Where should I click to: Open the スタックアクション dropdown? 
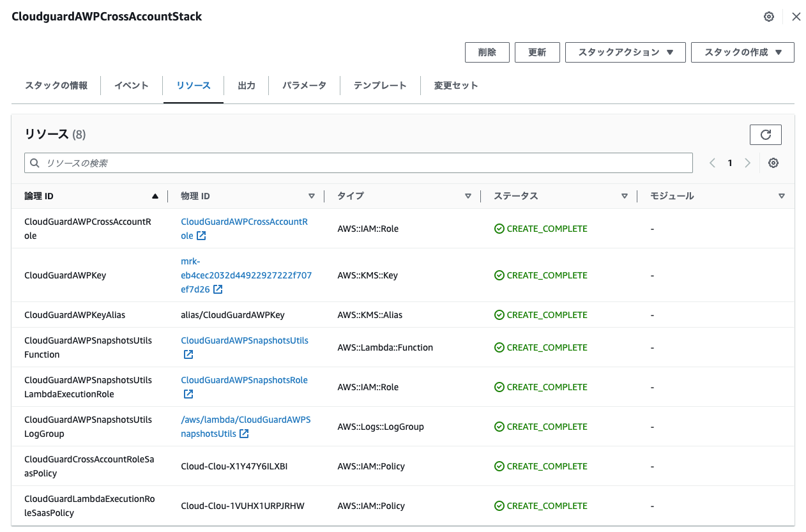tap(625, 52)
